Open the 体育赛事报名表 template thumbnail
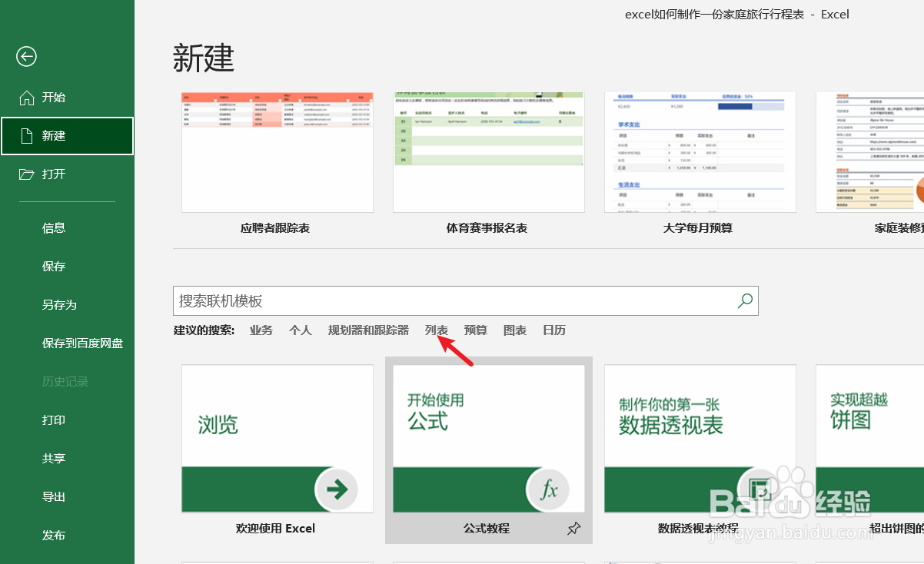The image size is (924, 564). click(x=489, y=152)
